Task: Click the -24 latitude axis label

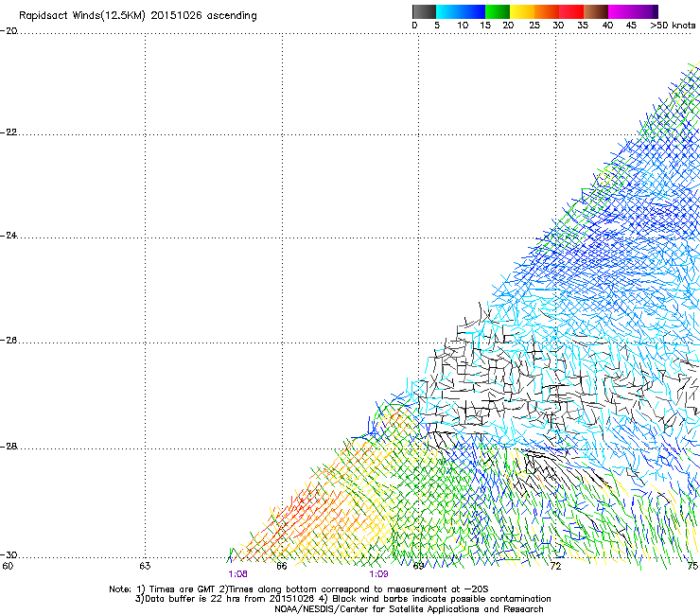Action: 9,235
